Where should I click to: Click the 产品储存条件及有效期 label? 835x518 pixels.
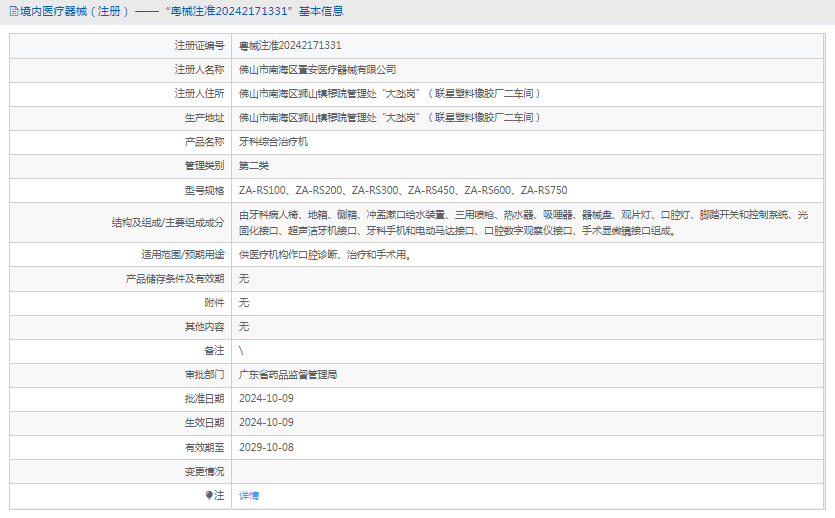(x=175, y=279)
